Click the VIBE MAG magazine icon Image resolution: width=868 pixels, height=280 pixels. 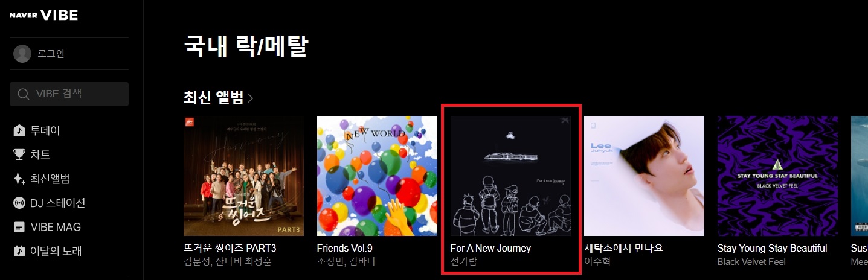pyautogui.click(x=19, y=227)
